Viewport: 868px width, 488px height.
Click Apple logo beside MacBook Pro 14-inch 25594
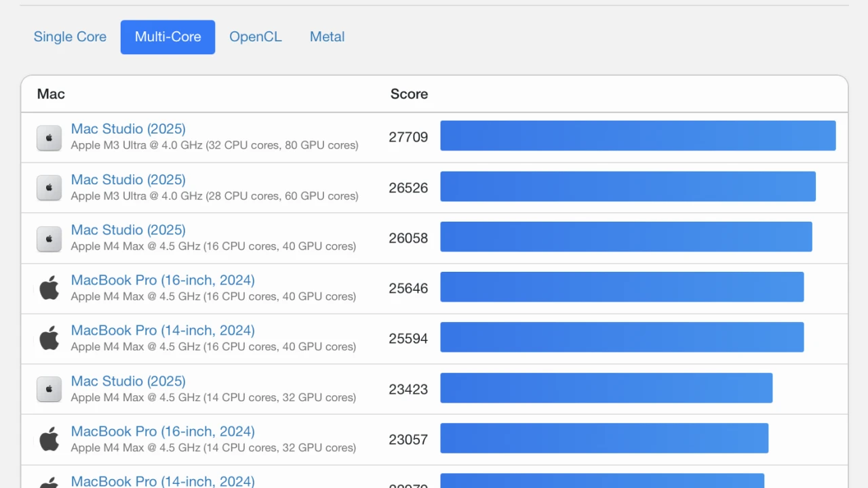(x=49, y=338)
